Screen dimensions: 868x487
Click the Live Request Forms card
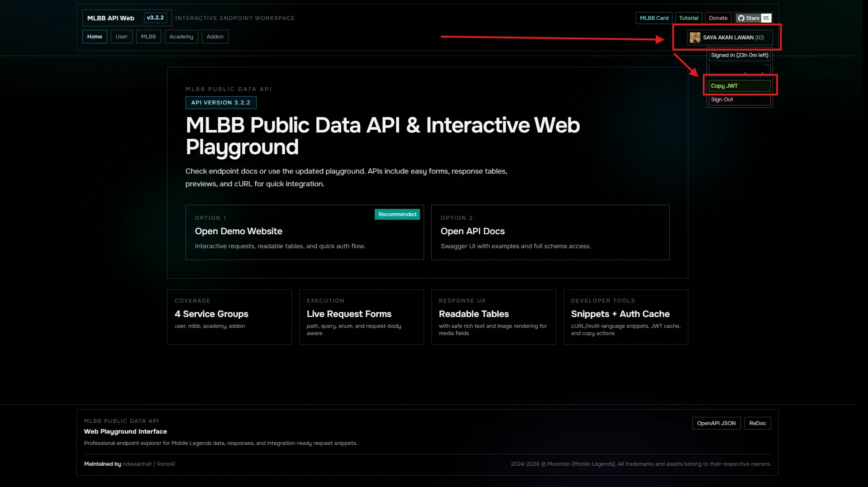pos(362,317)
